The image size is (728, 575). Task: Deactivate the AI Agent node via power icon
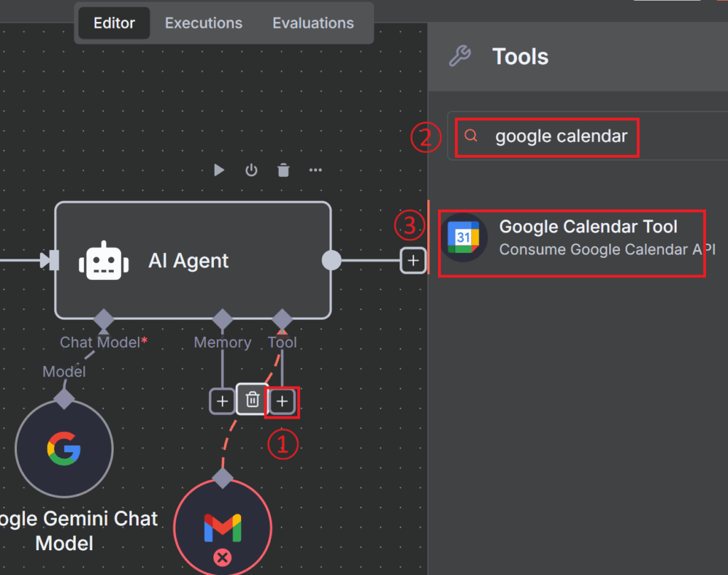point(251,171)
